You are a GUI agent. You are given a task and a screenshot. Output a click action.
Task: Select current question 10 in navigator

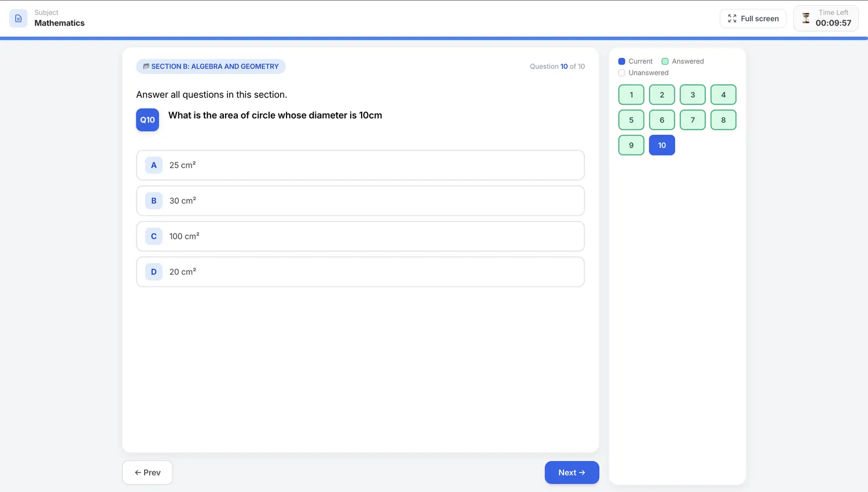click(x=662, y=145)
